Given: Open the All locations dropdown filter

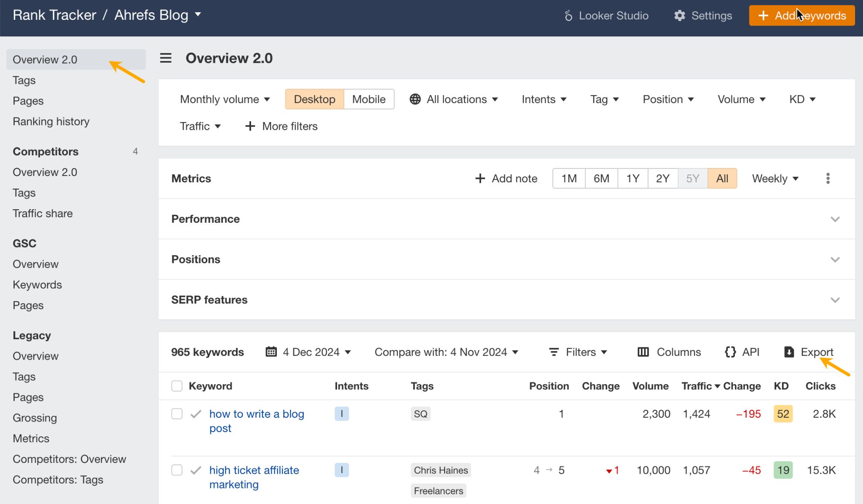Looking at the screenshot, I should click(x=454, y=99).
